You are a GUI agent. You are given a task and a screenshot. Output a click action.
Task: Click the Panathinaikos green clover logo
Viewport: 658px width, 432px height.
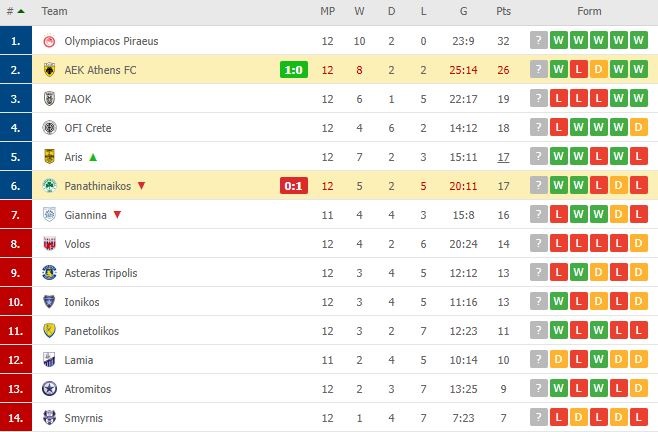[50, 186]
